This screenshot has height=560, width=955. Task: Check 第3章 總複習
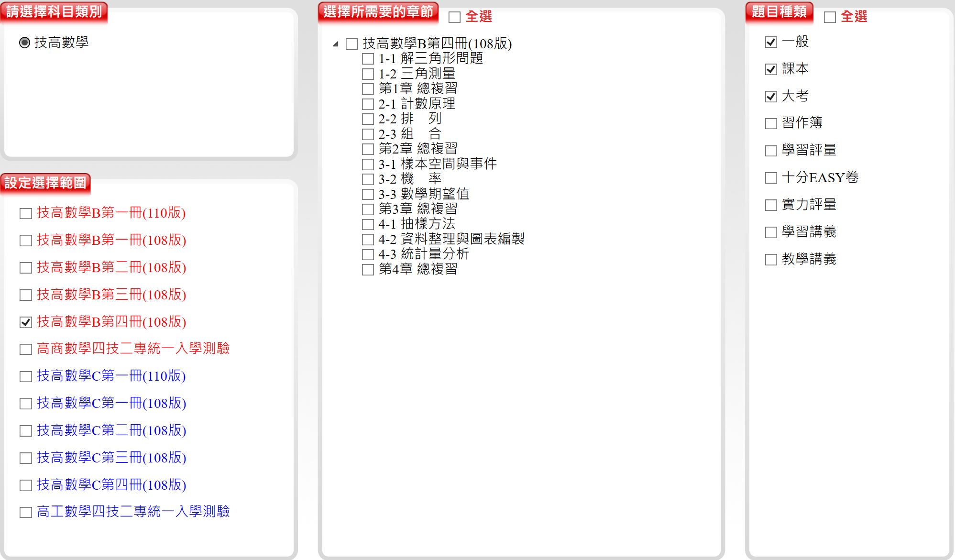(368, 209)
